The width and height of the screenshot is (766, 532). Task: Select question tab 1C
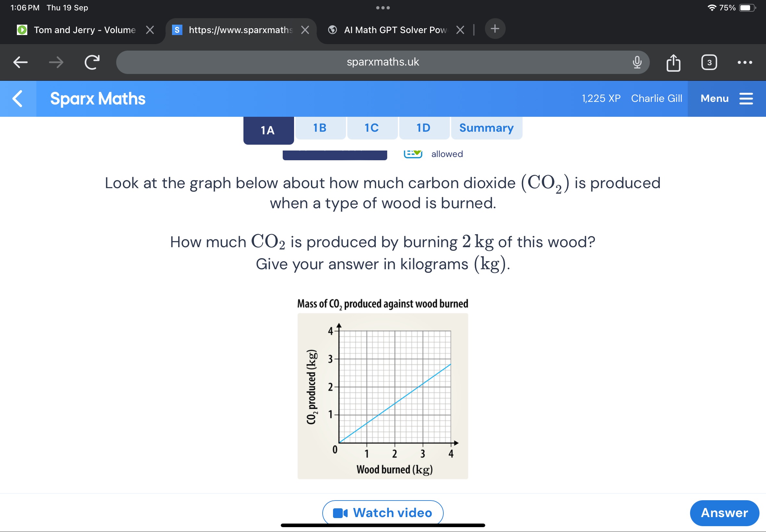[x=372, y=128]
